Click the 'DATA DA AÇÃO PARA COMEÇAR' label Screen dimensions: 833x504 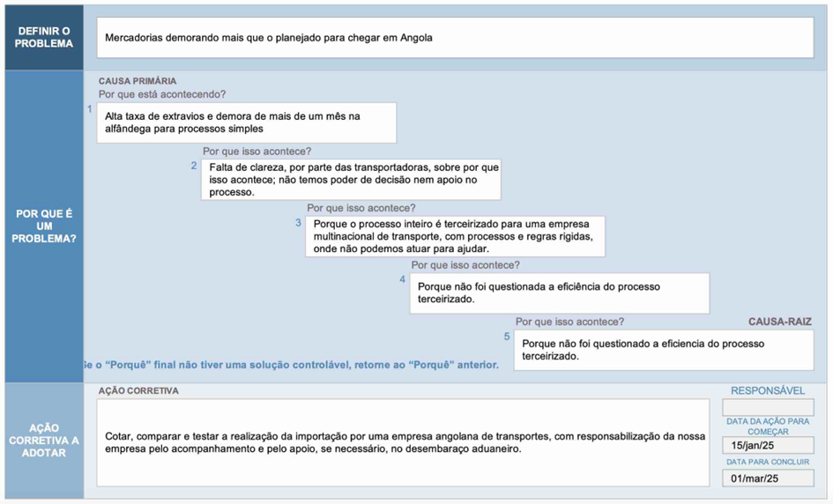click(x=768, y=426)
